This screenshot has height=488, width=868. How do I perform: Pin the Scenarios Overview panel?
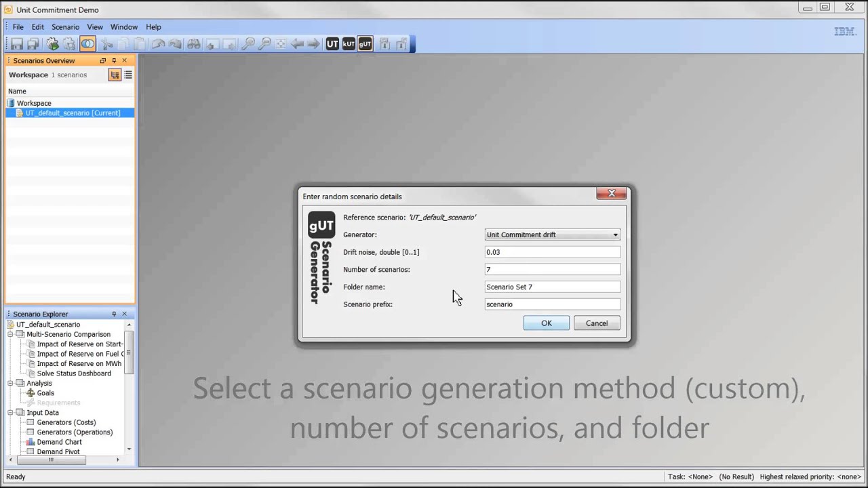coord(114,61)
